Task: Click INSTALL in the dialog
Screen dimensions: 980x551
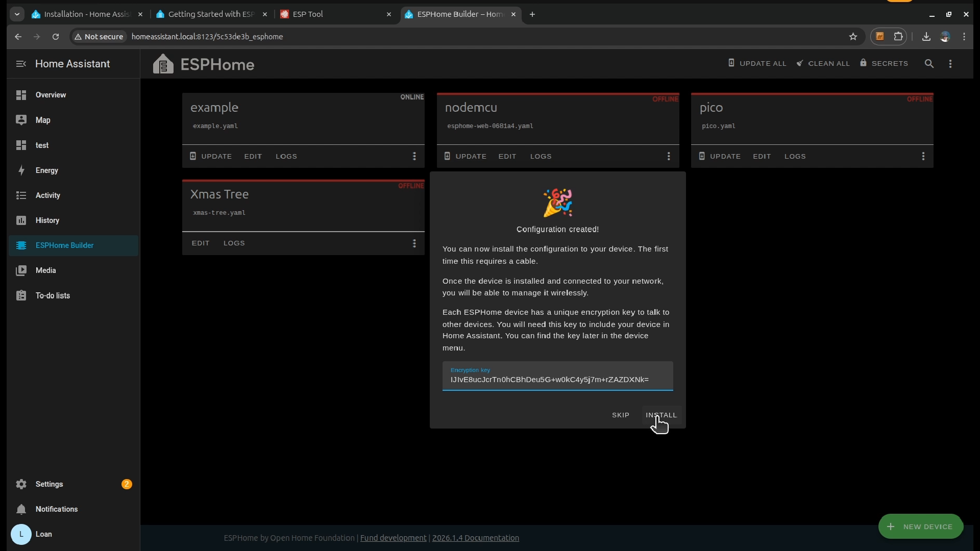Action: (x=661, y=415)
